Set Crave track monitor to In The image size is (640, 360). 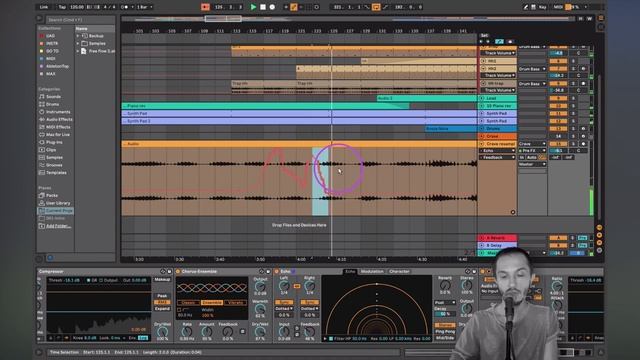[522, 158]
